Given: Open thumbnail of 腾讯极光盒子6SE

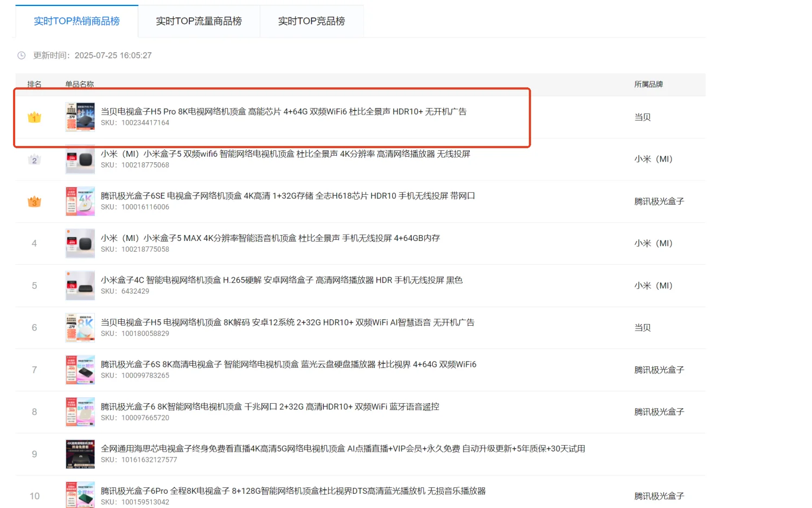Looking at the screenshot, I should (x=80, y=201).
